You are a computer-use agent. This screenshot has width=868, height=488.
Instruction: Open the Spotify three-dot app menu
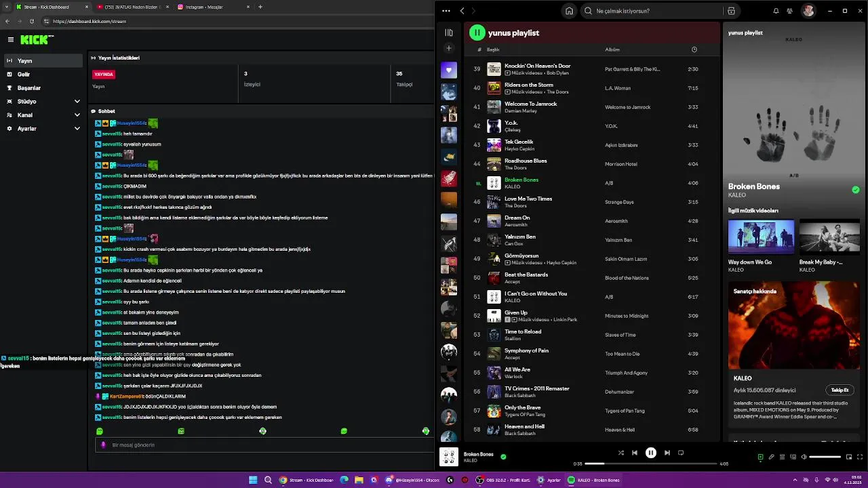pyautogui.click(x=446, y=11)
